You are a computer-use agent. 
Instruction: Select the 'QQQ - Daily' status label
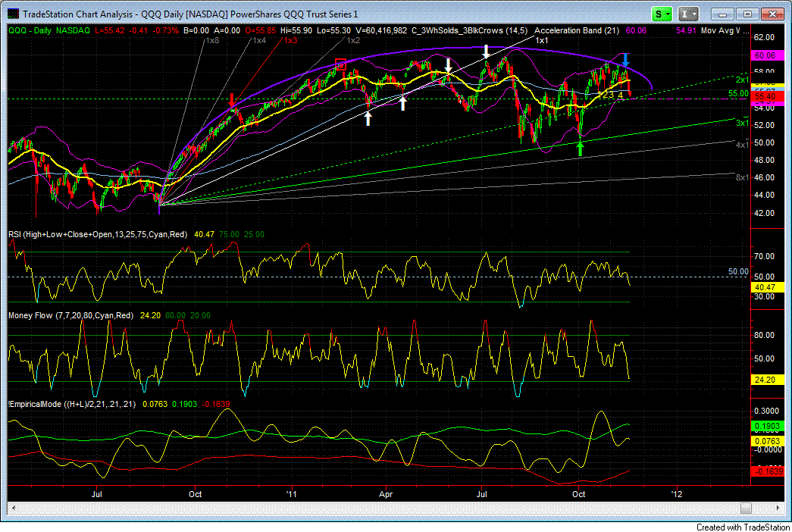[x=30, y=30]
